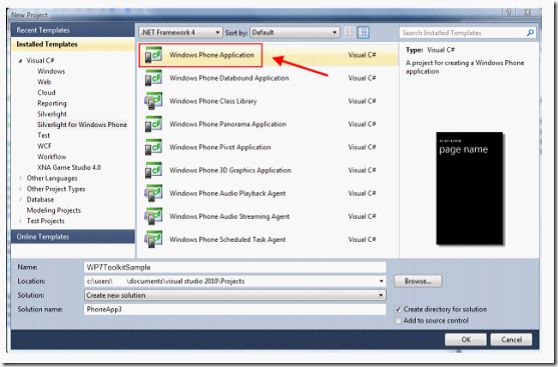Select the WCF category
Image resolution: width=558 pixels, height=367 pixels.
[x=44, y=146]
